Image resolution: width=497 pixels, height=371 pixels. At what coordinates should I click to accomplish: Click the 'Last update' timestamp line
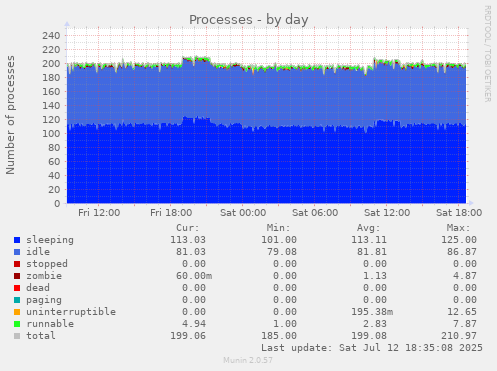coord(372,348)
